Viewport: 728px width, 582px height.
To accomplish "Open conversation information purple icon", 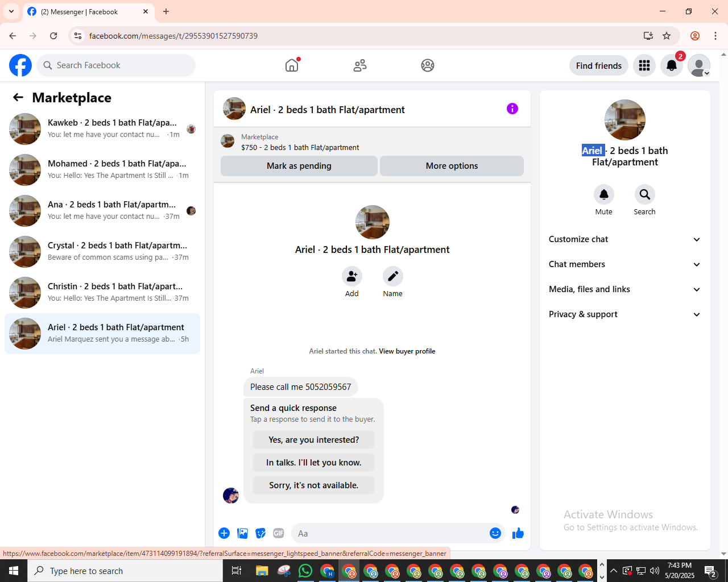I will pos(512,109).
